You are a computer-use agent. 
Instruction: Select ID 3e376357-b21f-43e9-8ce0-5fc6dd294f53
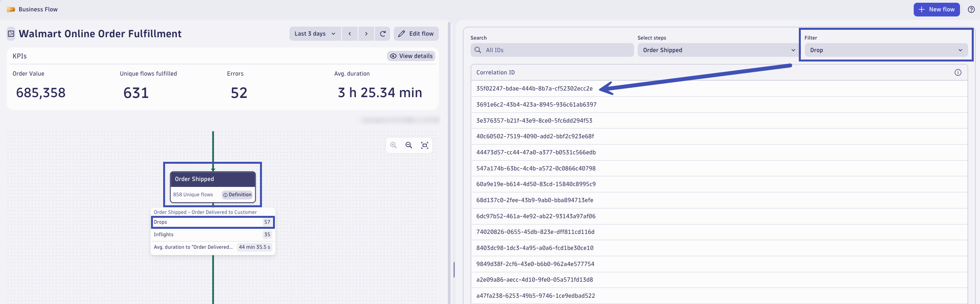point(719,121)
